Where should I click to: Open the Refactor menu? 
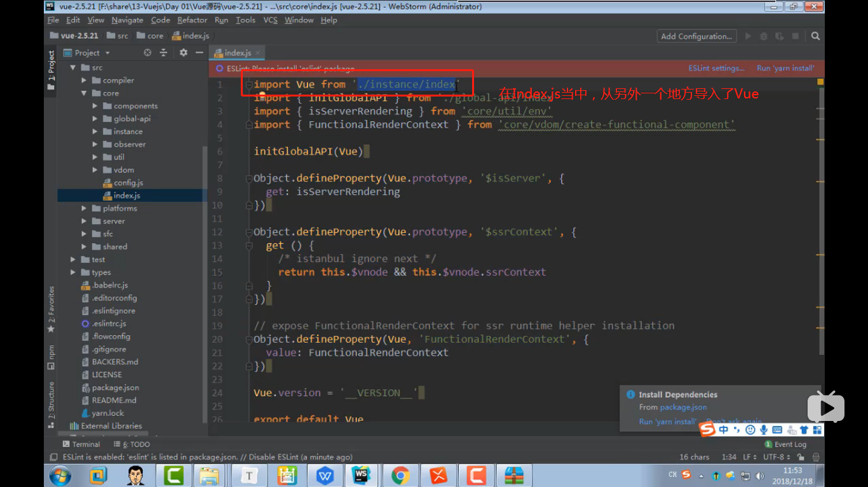click(192, 20)
